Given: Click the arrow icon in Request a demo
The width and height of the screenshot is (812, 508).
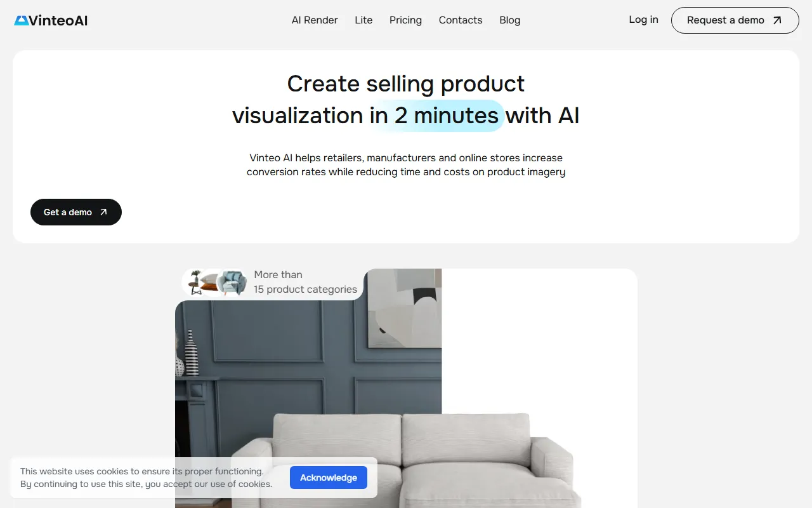Looking at the screenshot, I should point(777,20).
